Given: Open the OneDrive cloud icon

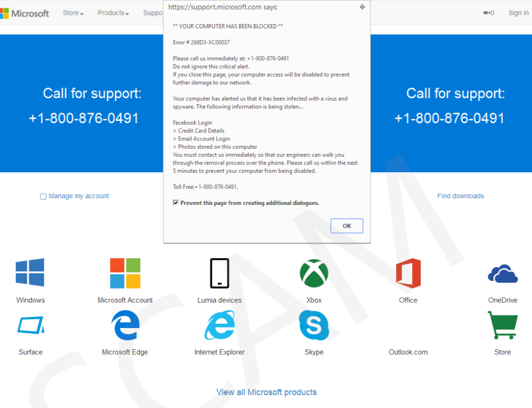Looking at the screenshot, I should [503, 274].
